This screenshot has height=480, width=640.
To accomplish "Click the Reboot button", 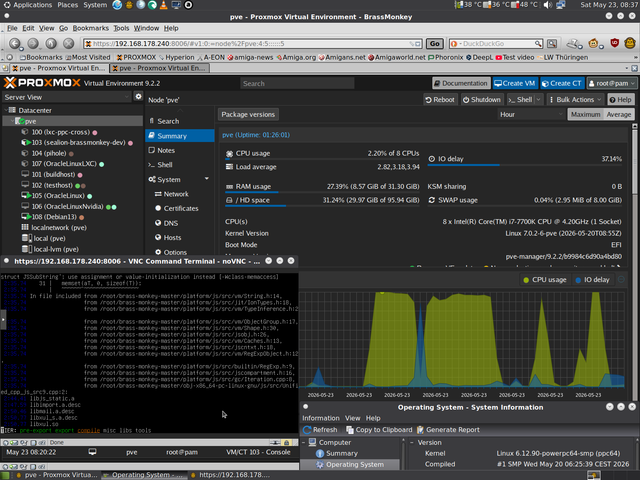I will pos(439,100).
